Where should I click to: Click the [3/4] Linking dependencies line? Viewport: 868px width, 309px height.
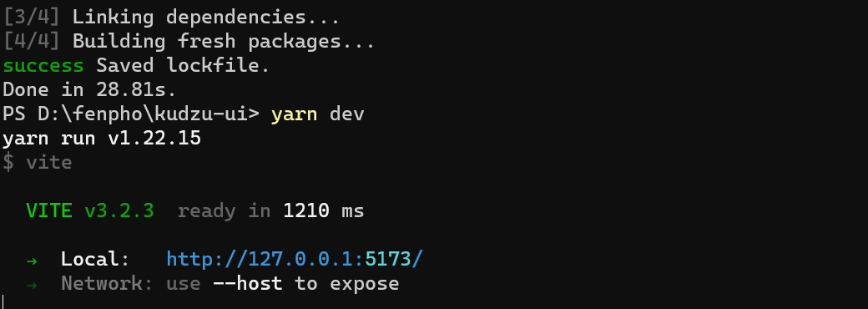171,18
